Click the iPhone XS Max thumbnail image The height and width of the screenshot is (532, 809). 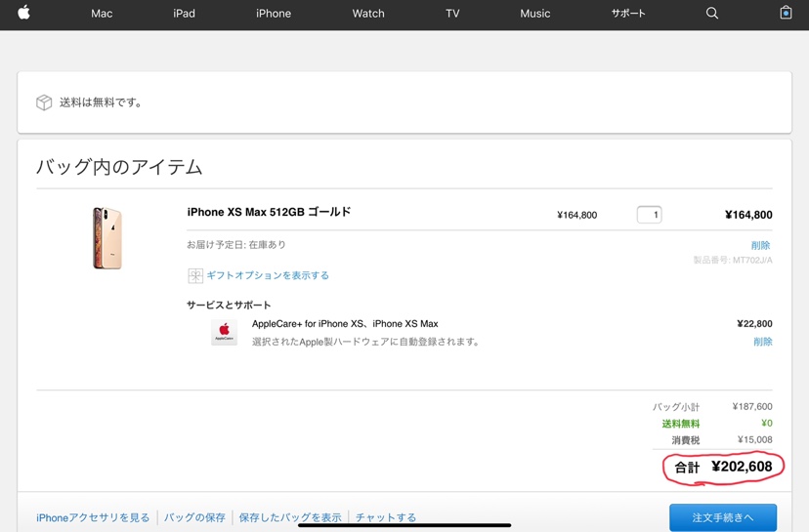tap(107, 238)
